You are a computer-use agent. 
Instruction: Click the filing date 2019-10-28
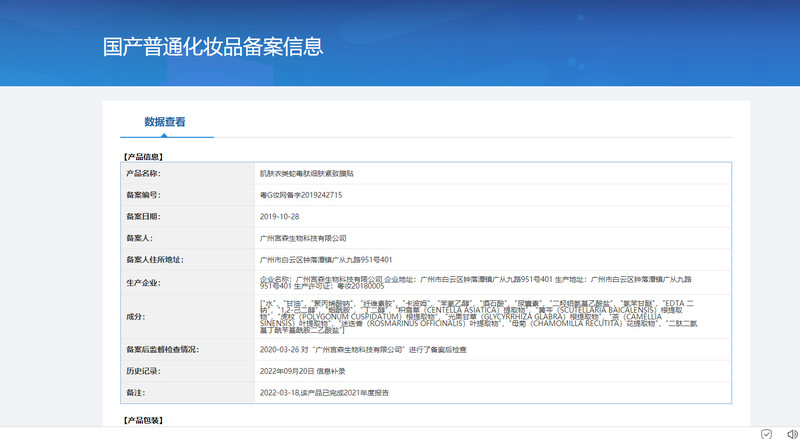[x=280, y=216]
